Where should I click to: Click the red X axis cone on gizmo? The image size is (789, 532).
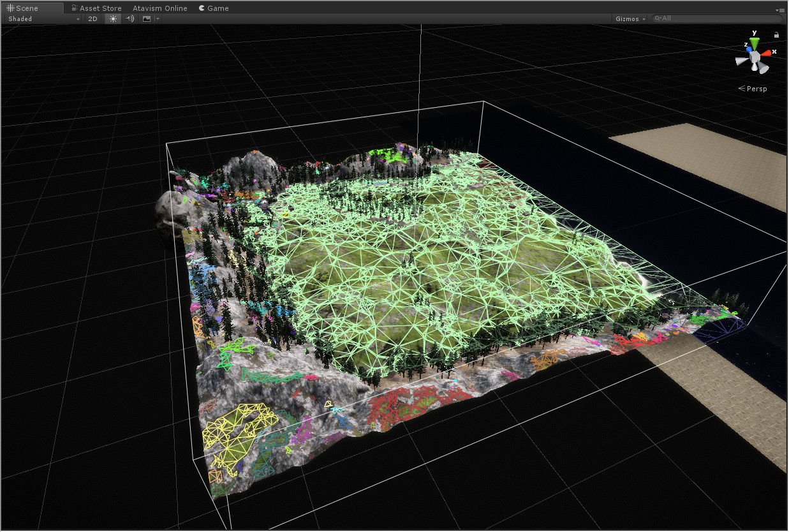click(x=767, y=53)
